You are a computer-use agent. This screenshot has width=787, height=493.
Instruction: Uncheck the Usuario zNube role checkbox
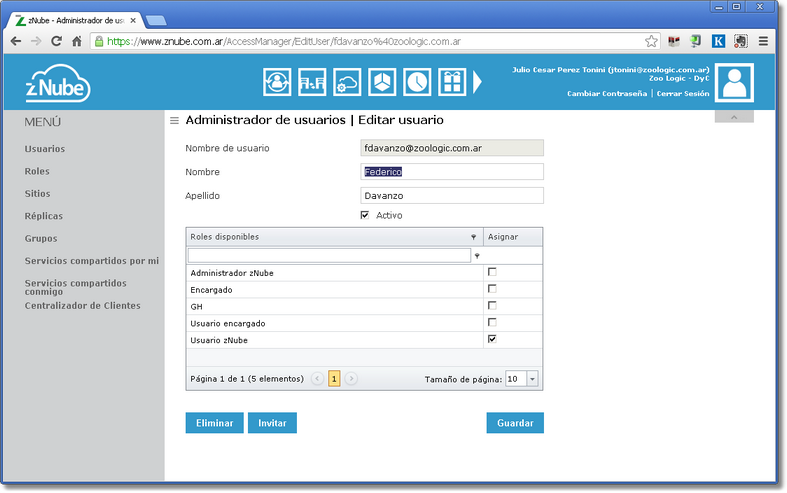[x=492, y=340]
